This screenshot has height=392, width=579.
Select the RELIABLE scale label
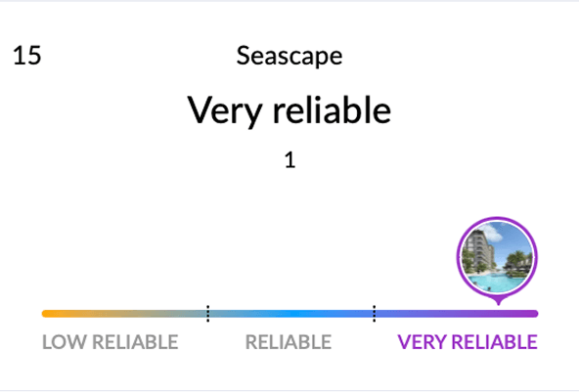pos(289,342)
